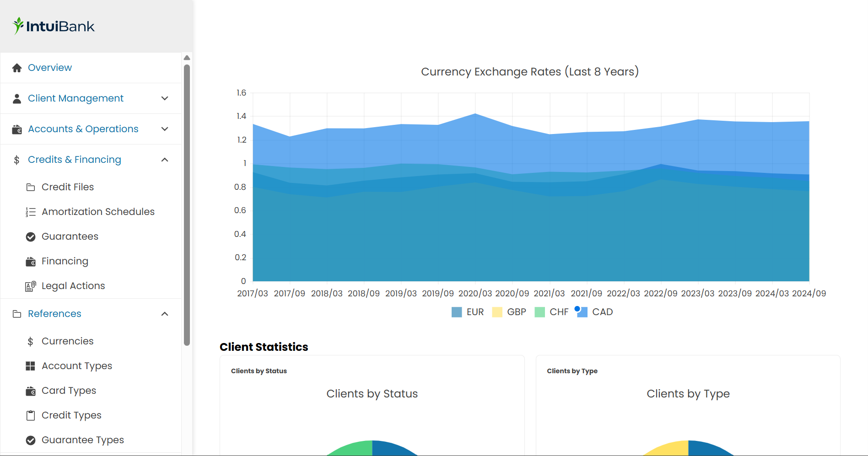Viewport: 868px width, 456px height.
Task: Click the EUR legend label
Action: 475,312
